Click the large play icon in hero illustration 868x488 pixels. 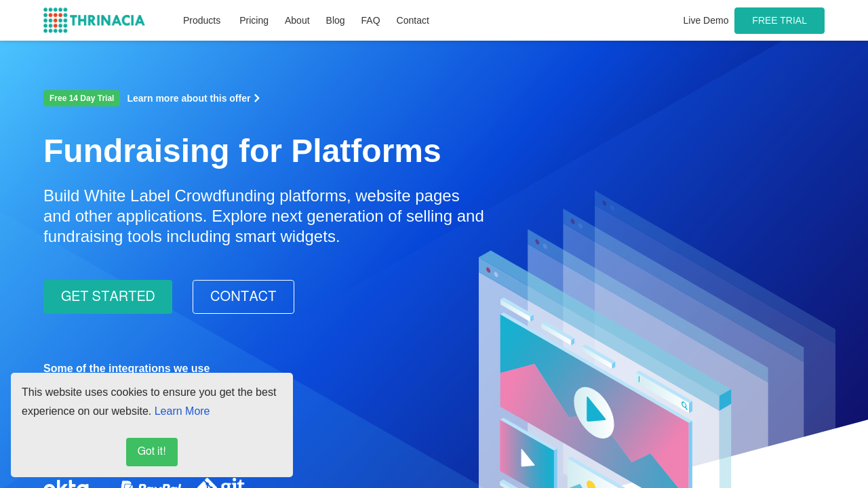click(x=594, y=411)
